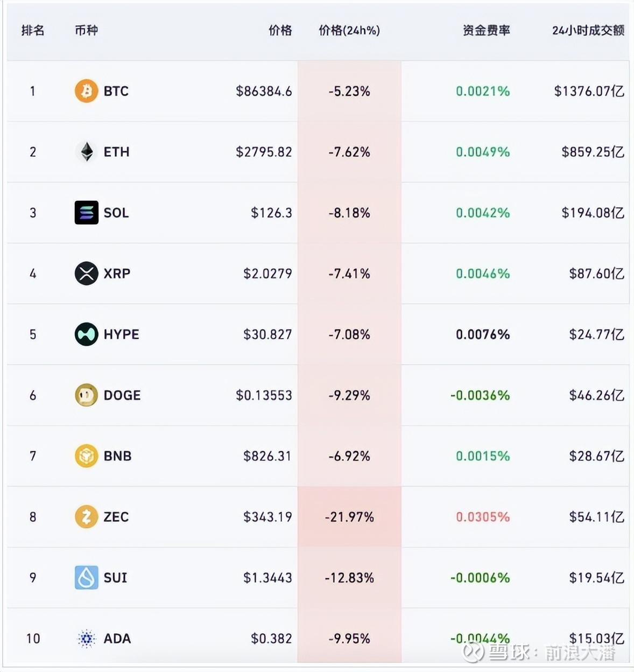Open the DOGE ticker link
The height and width of the screenshot is (672, 634).
[x=122, y=395]
